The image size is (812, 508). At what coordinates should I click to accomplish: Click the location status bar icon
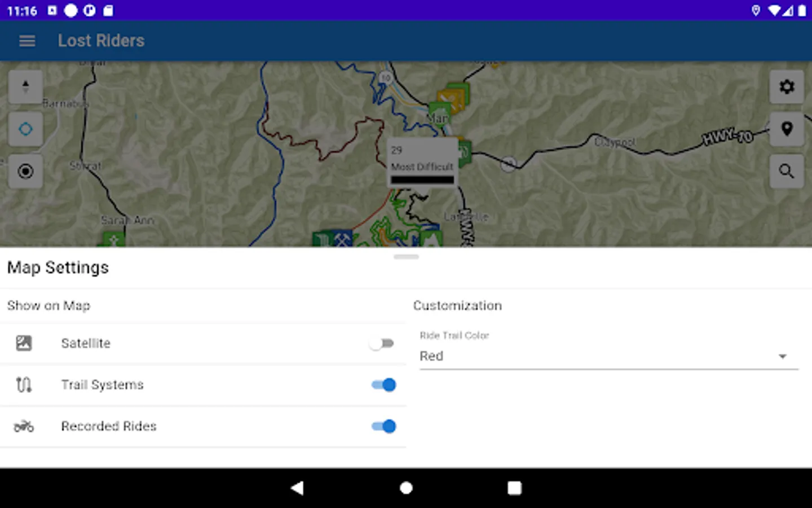[756, 10]
